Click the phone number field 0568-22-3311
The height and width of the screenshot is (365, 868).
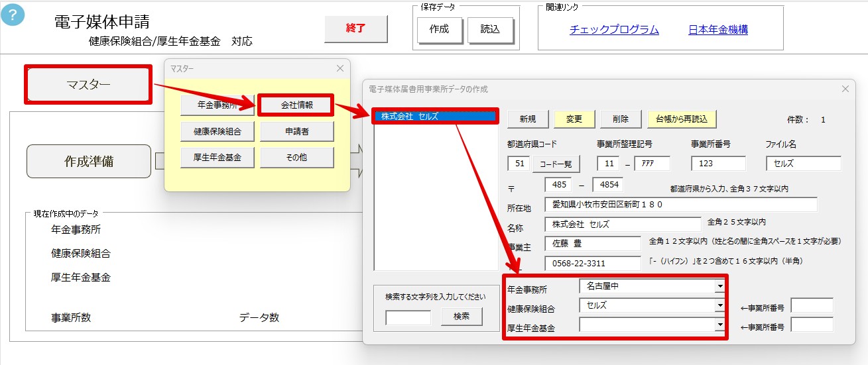(x=593, y=264)
